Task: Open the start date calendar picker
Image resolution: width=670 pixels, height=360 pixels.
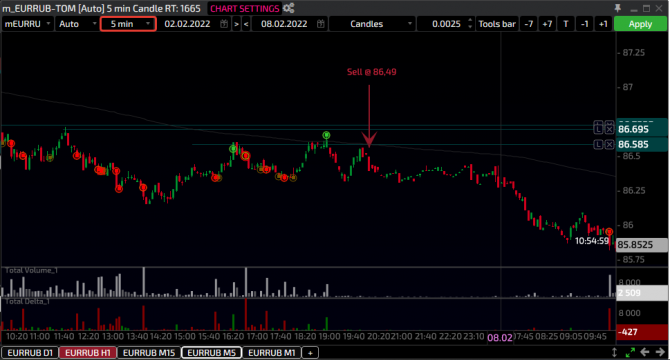Action: (x=224, y=24)
